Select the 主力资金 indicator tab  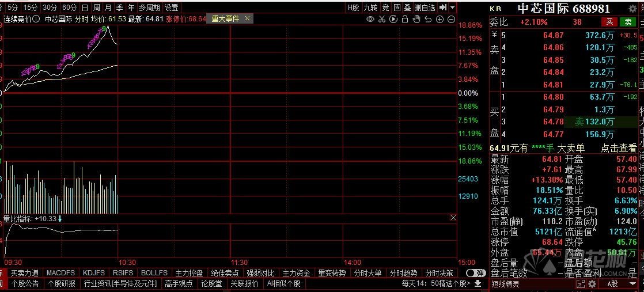click(x=296, y=272)
